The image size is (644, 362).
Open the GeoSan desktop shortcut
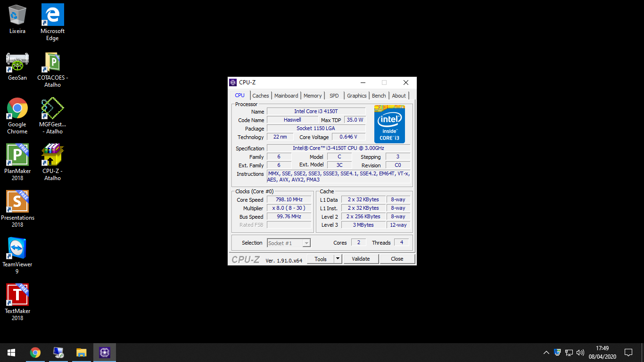(17, 66)
